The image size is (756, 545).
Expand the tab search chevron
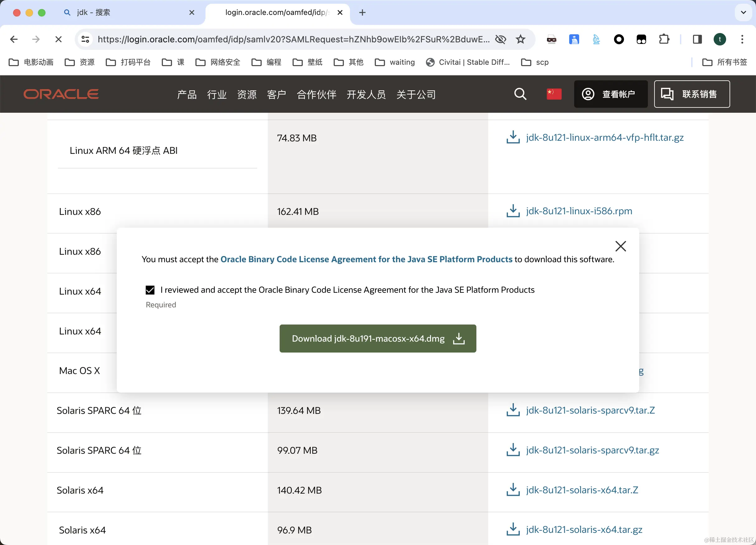pos(743,12)
